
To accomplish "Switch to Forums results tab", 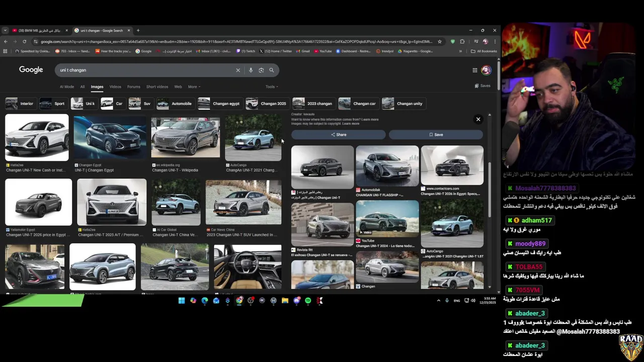I will (x=134, y=87).
